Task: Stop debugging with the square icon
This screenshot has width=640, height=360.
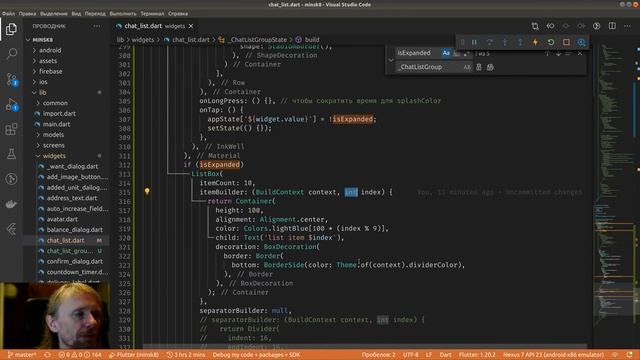Action: pos(566,42)
